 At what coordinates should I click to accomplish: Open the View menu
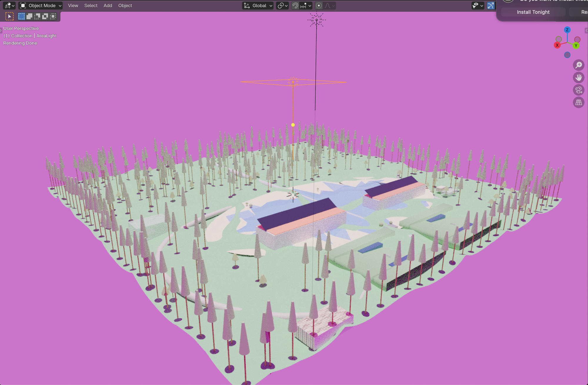[73, 6]
